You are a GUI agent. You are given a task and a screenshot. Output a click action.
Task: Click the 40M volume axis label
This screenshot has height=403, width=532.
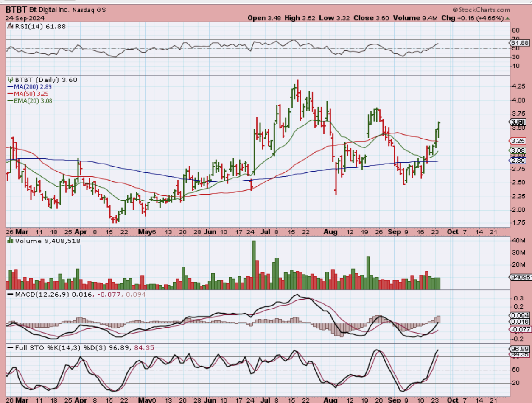[518, 241]
